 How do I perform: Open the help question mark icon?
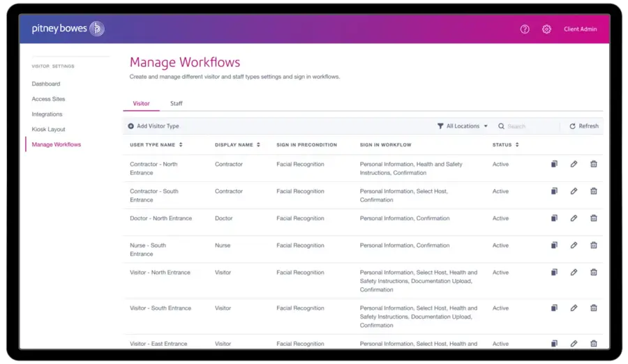(x=525, y=29)
